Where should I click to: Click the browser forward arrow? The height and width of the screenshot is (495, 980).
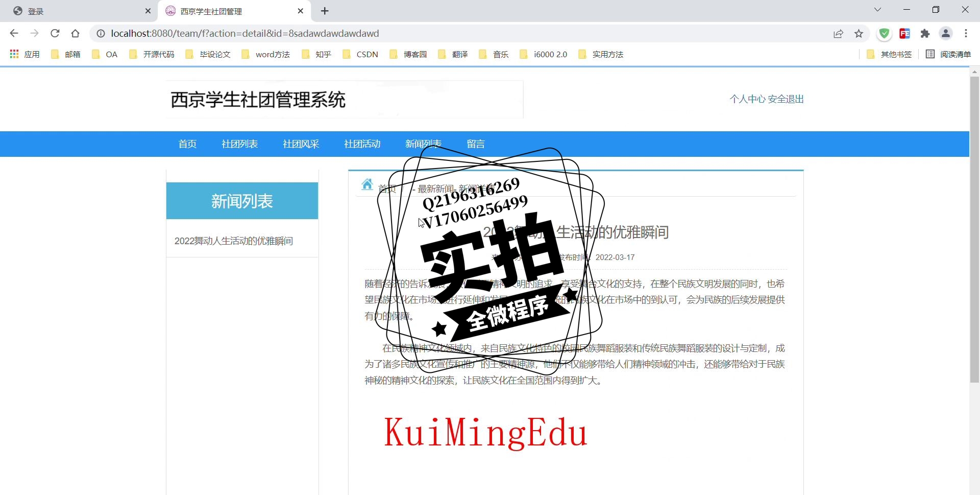[x=34, y=33]
